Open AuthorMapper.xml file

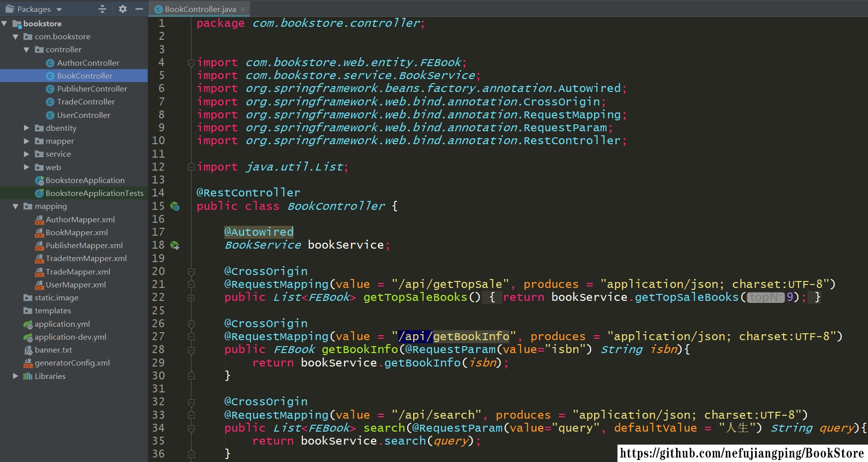[80, 219]
